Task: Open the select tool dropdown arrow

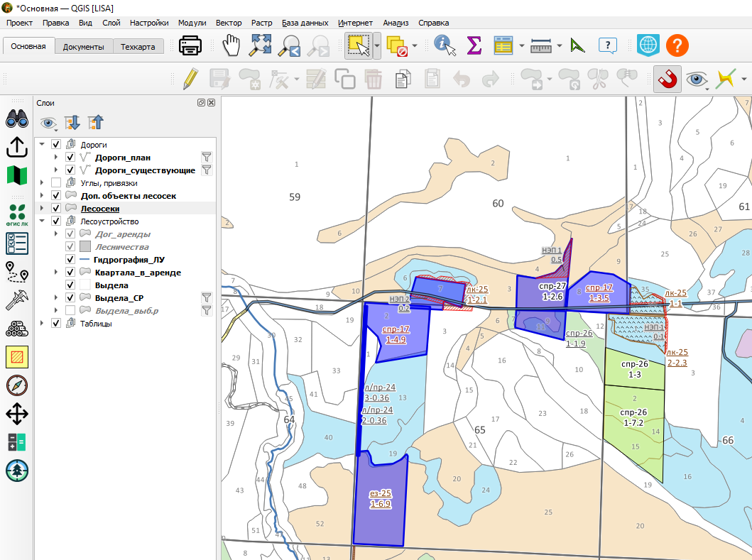Action: click(x=377, y=46)
